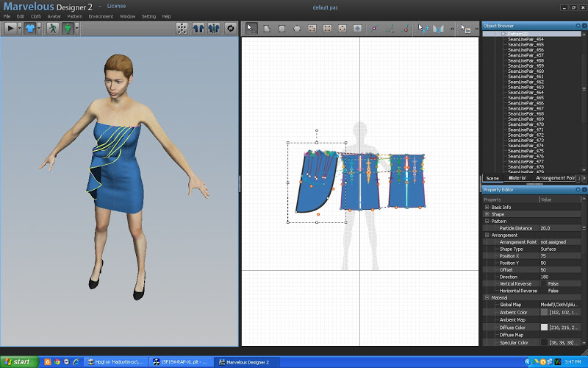Select the red-dot point tool in the 2D toolbar
This screenshot has width=588, height=368.
[x=404, y=29]
